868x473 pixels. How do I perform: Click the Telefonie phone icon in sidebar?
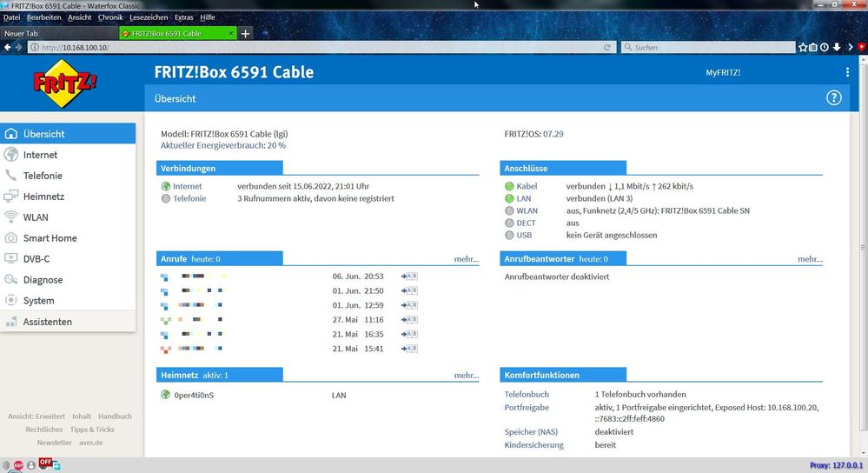pyautogui.click(x=11, y=176)
